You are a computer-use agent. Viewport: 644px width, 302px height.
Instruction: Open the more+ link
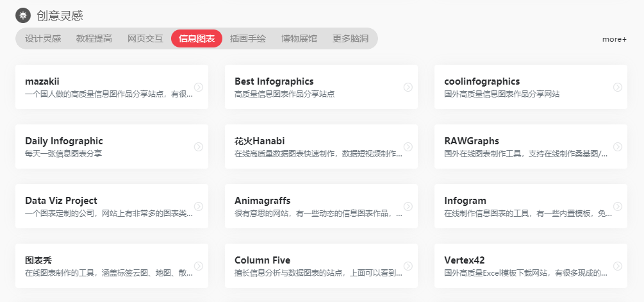pos(615,40)
